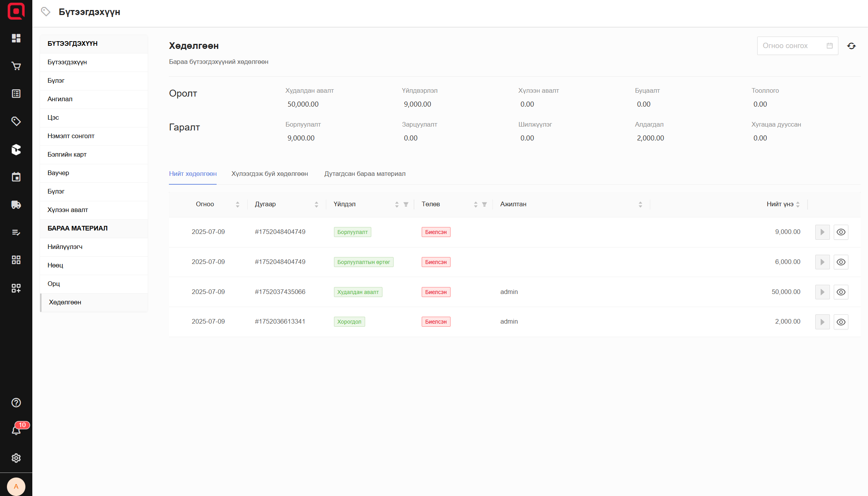Click eye icon on 50,000.00 row
The image size is (868, 496).
point(841,292)
